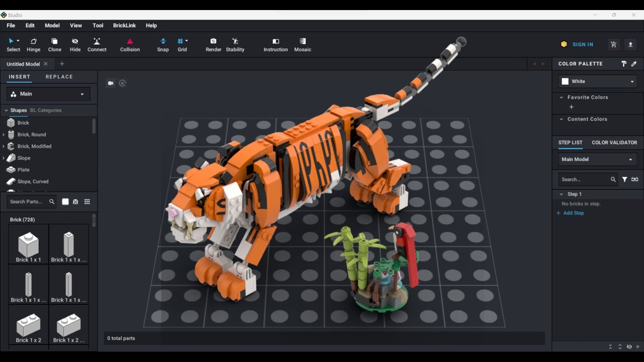This screenshot has width=644, height=362.
Task: Expand the Brick, Round category
Action: click(x=4, y=135)
